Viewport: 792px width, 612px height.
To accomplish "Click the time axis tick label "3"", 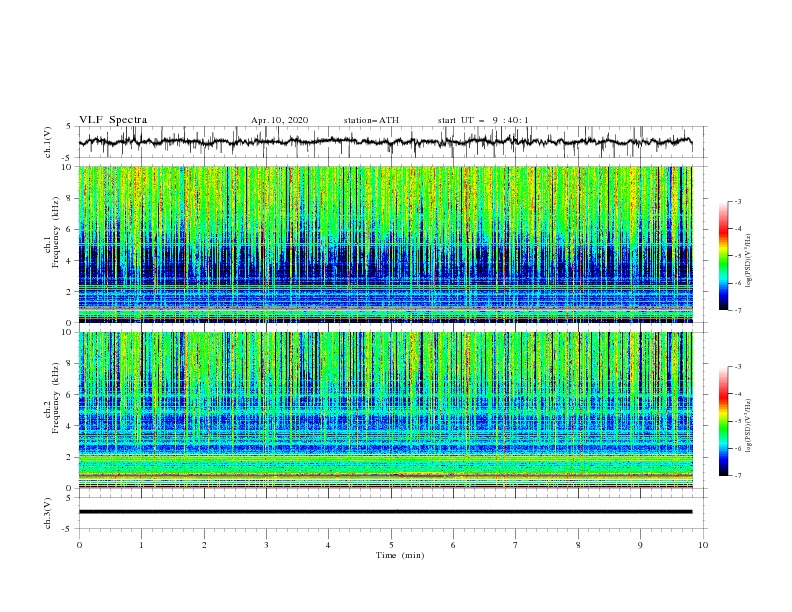I will [x=266, y=545].
